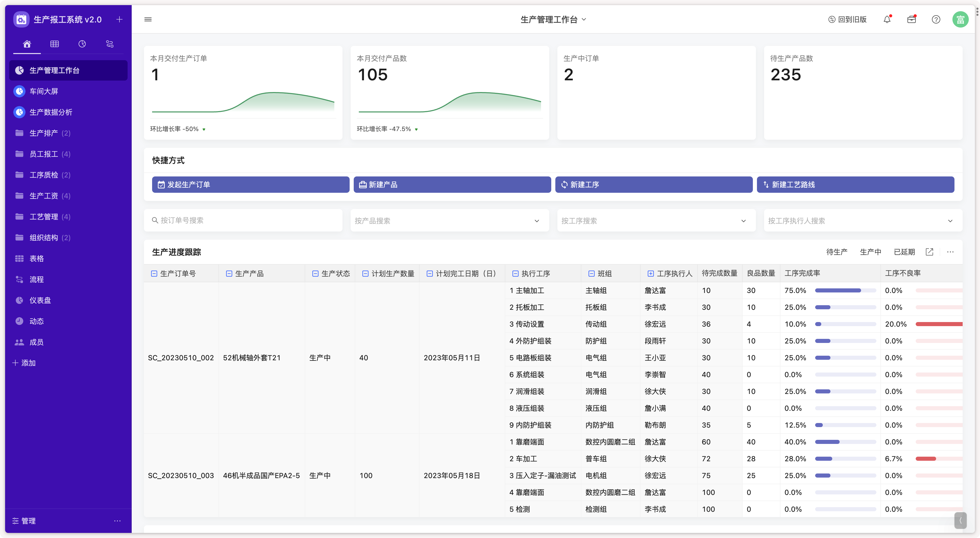980x538 pixels.
Task: Open 成员 in the sidebar
Action: point(68,342)
